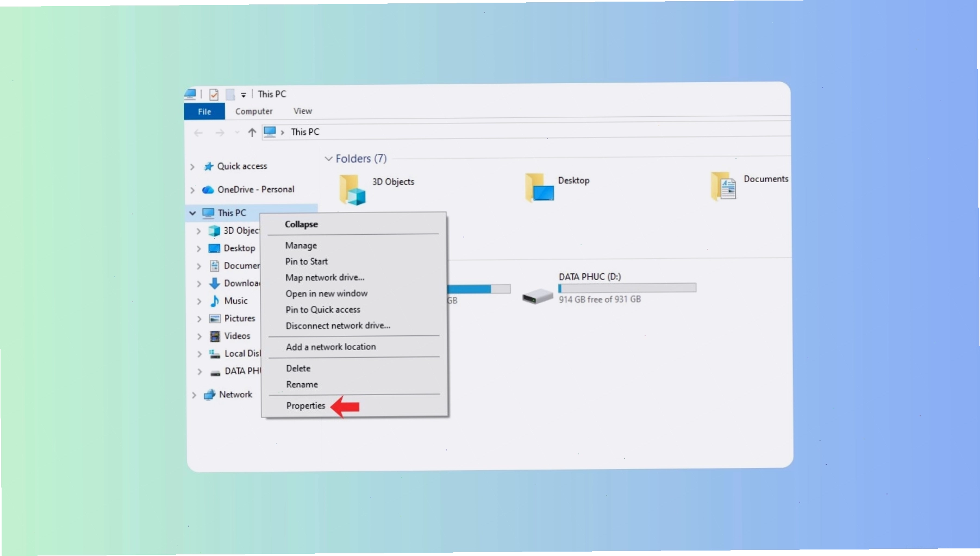Select Map network drive... menu entry

coord(324,277)
